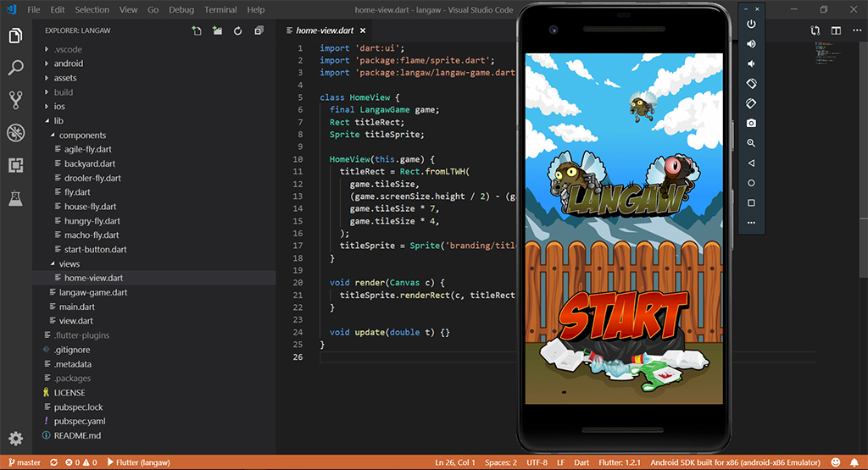Tap the START button in game

pos(623,317)
